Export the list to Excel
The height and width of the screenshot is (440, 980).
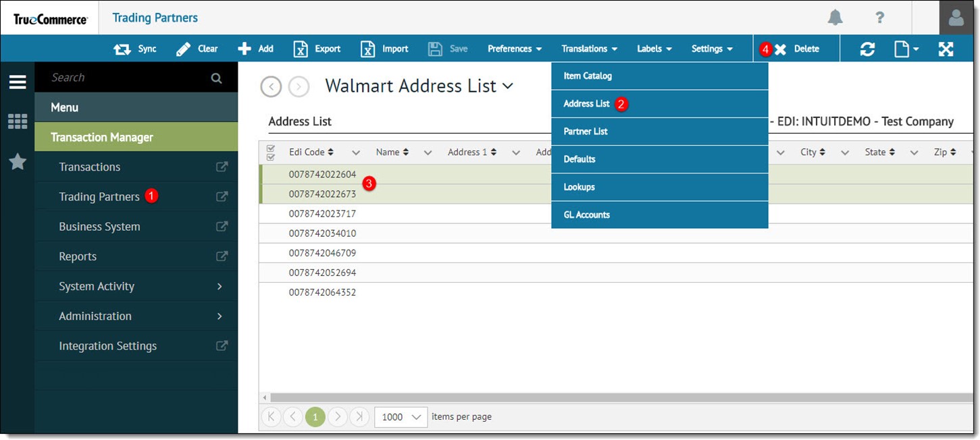click(x=317, y=49)
